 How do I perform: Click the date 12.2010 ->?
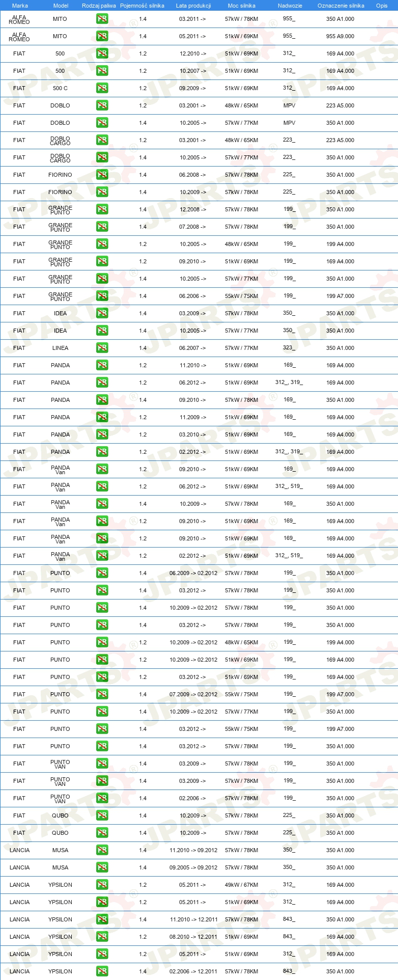tap(193, 53)
